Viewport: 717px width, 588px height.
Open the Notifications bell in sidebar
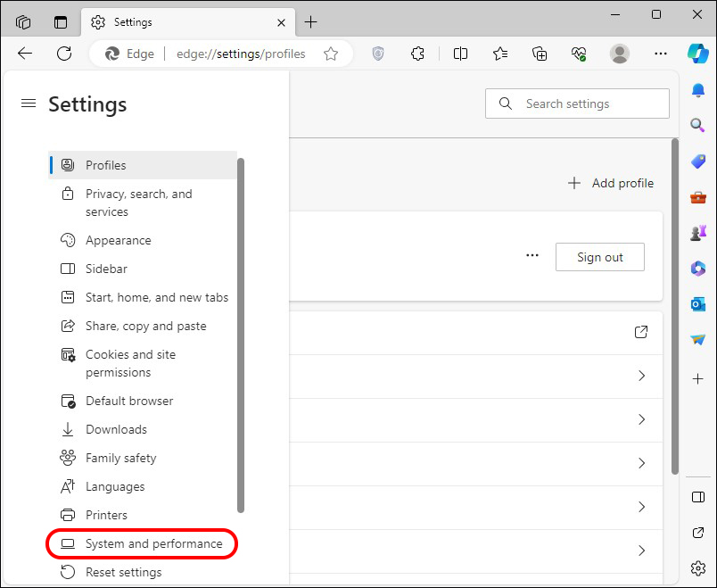tap(697, 90)
